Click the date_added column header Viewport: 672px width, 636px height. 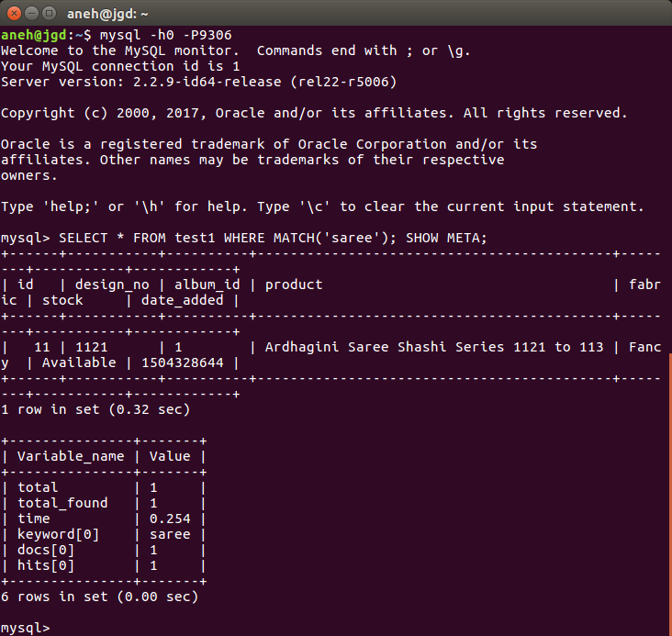tap(183, 300)
